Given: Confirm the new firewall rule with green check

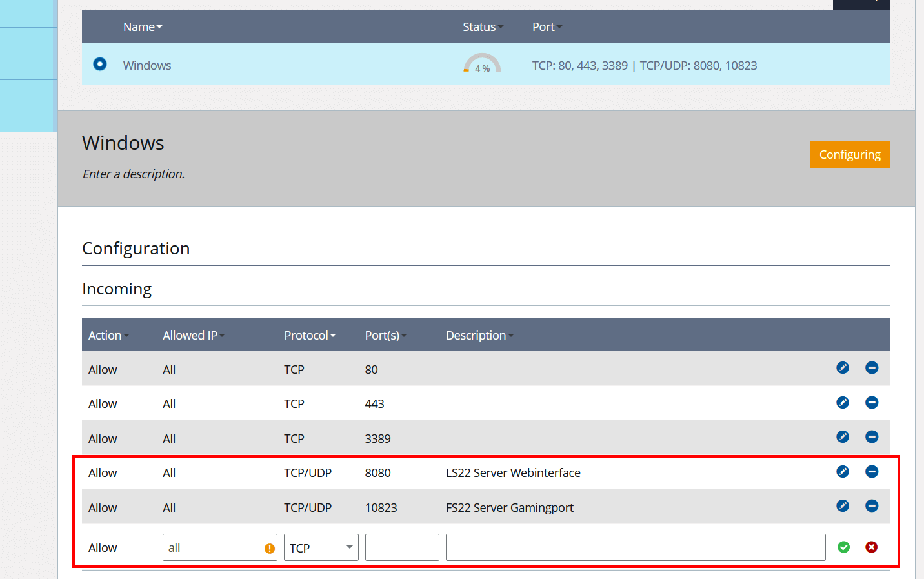Looking at the screenshot, I should coord(843,547).
